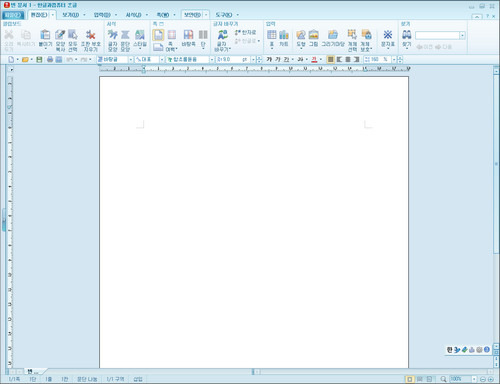Open the font color dropdown arrow
This screenshot has height=384, width=500.
pos(321,59)
